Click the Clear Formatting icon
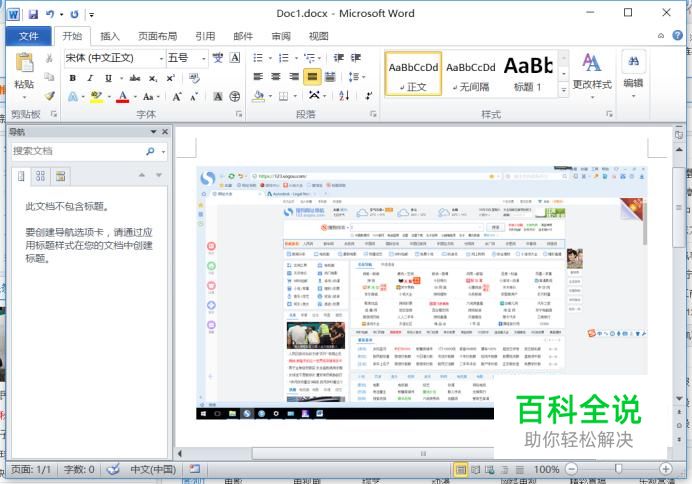This screenshot has height=484, width=692. (x=194, y=78)
